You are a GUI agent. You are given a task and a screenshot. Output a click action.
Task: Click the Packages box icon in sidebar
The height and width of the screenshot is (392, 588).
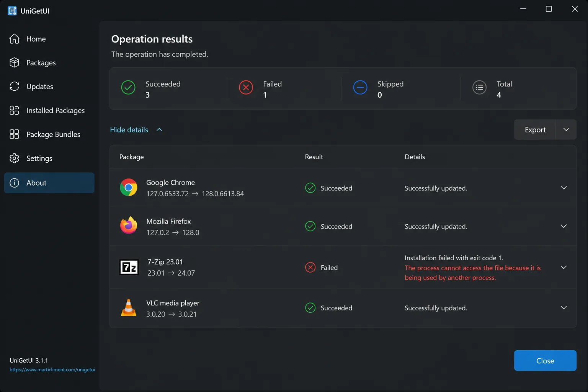coord(14,62)
